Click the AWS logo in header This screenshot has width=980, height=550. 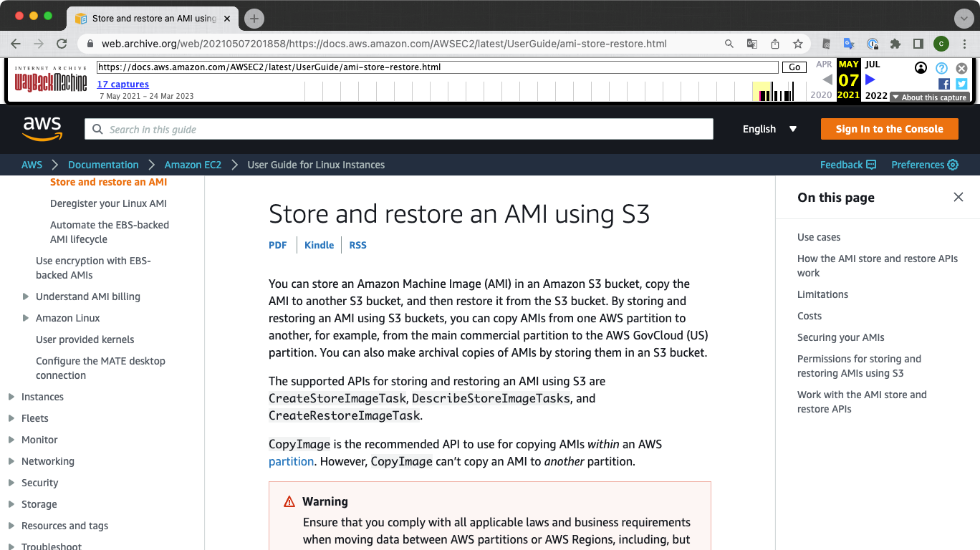[x=42, y=129]
